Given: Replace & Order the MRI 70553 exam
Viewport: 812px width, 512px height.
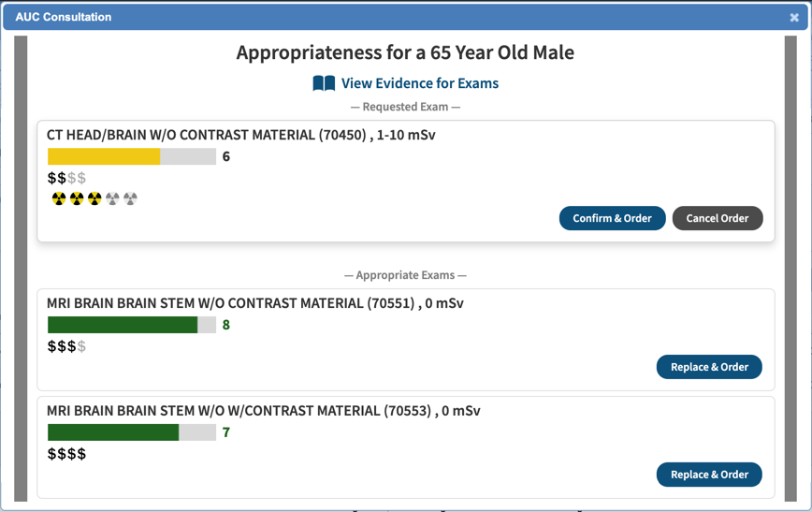Looking at the screenshot, I should click(x=709, y=475).
